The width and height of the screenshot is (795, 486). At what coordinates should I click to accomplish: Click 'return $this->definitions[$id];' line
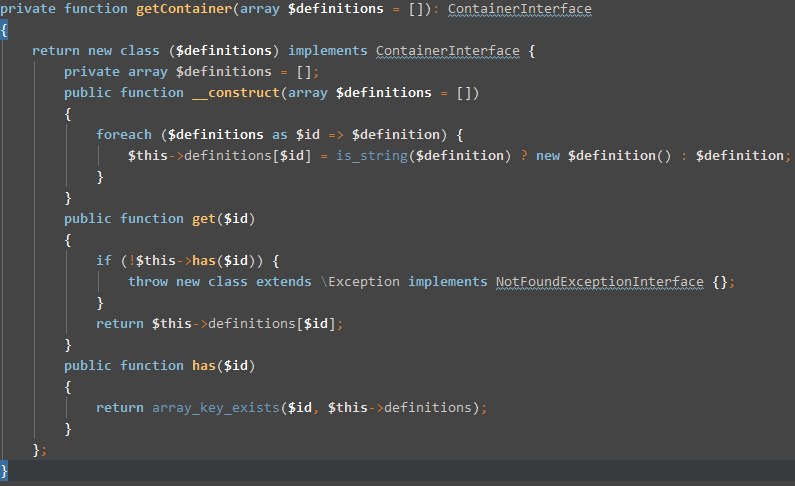(220, 324)
